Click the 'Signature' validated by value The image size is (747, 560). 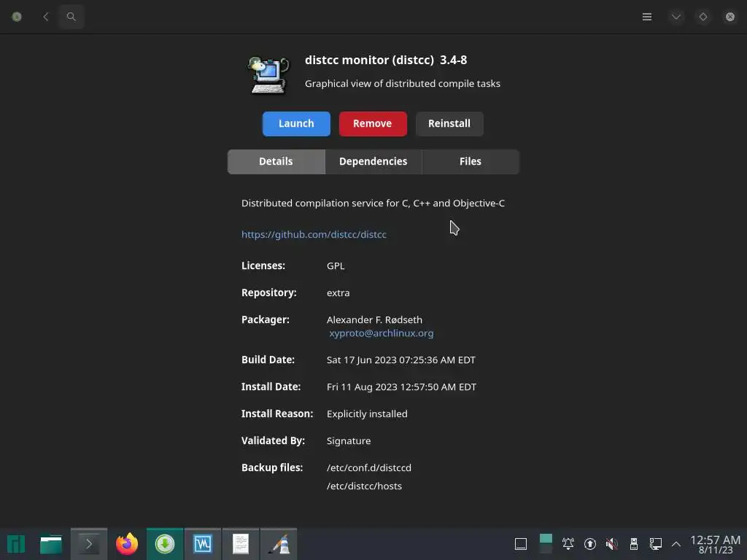[348, 441]
